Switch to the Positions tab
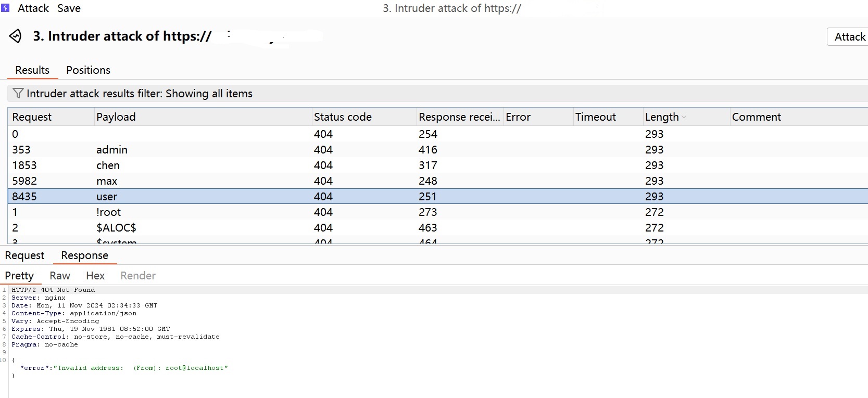This screenshot has height=398, width=868. point(88,70)
